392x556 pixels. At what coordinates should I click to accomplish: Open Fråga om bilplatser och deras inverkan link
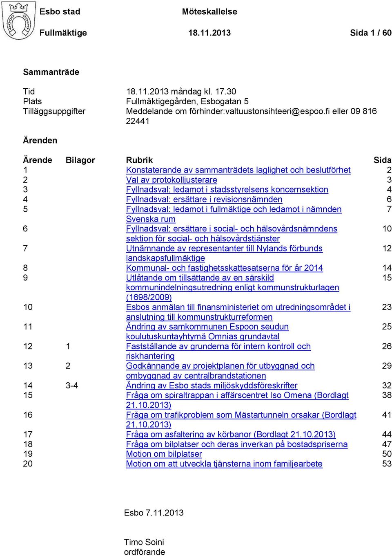click(237, 445)
